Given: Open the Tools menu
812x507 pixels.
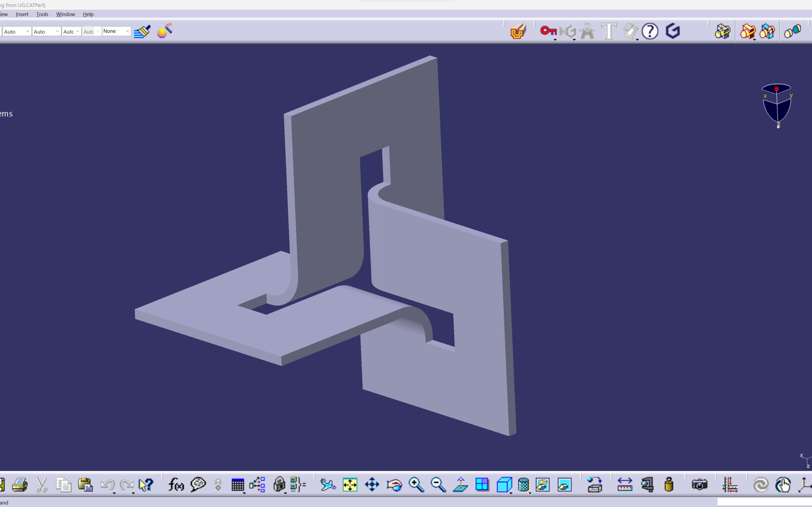Looking at the screenshot, I should [x=42, y=14].
